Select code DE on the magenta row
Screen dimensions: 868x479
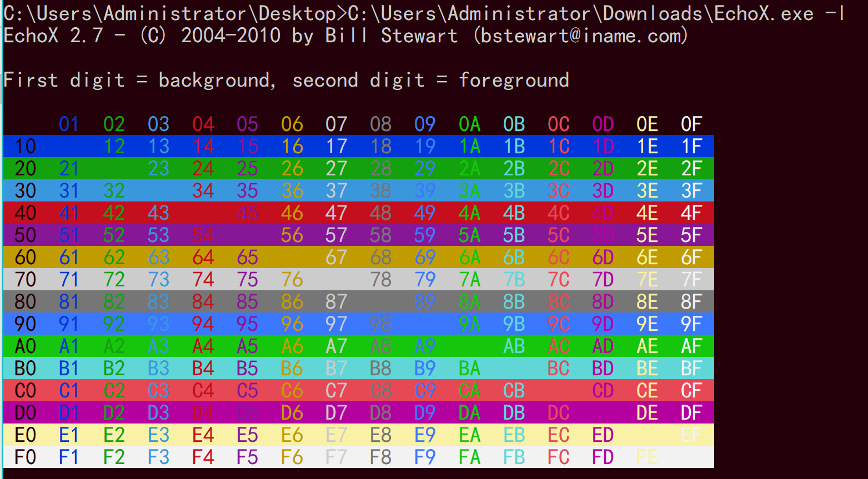[647, 412]
